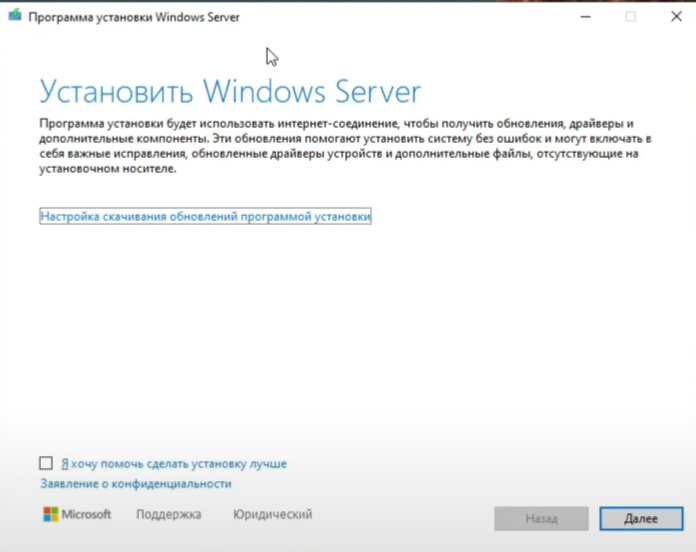Open 'Настройка скачивания обновлений программой установки' link
The height and width of the screenshot is (552, 696).
click(x=205, y=215)
